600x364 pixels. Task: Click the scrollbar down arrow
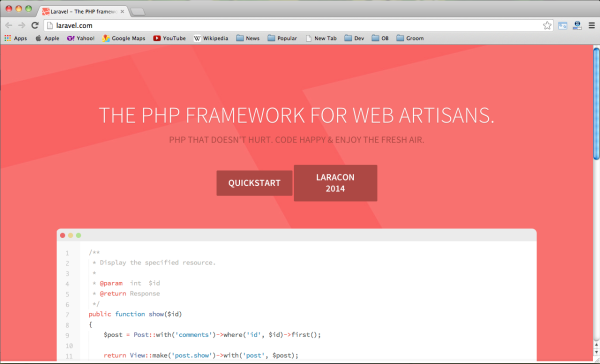pos(596,353)
